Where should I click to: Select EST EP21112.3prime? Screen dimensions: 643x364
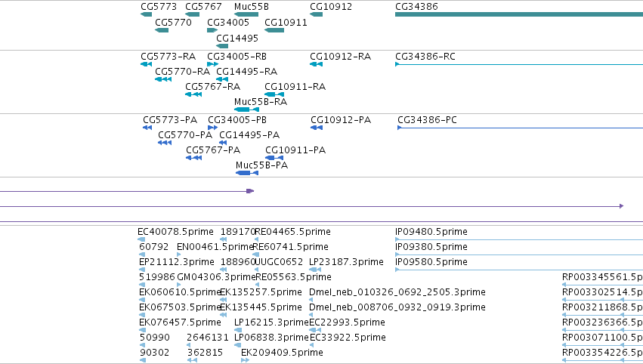176,262
